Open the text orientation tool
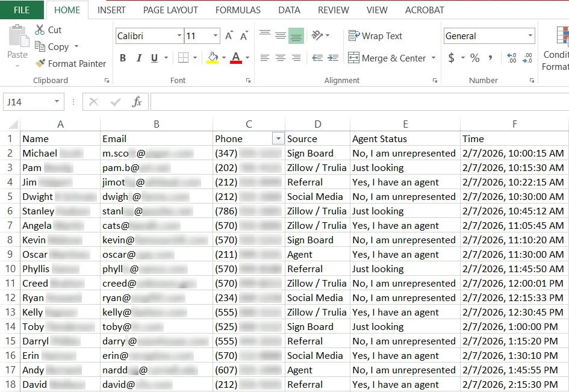 (317, 36)
